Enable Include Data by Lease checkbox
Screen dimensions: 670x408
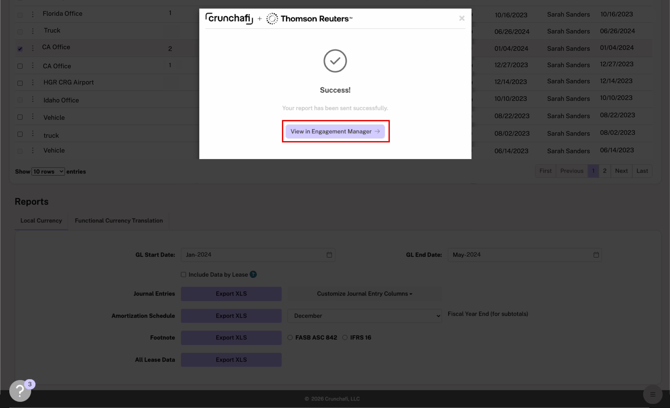pos(183,274)
